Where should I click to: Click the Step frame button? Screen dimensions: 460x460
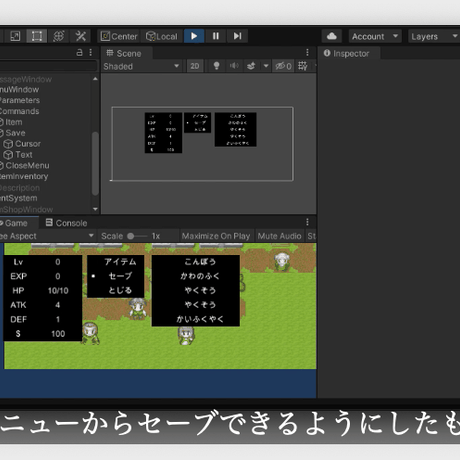click(x=237, y=36)
